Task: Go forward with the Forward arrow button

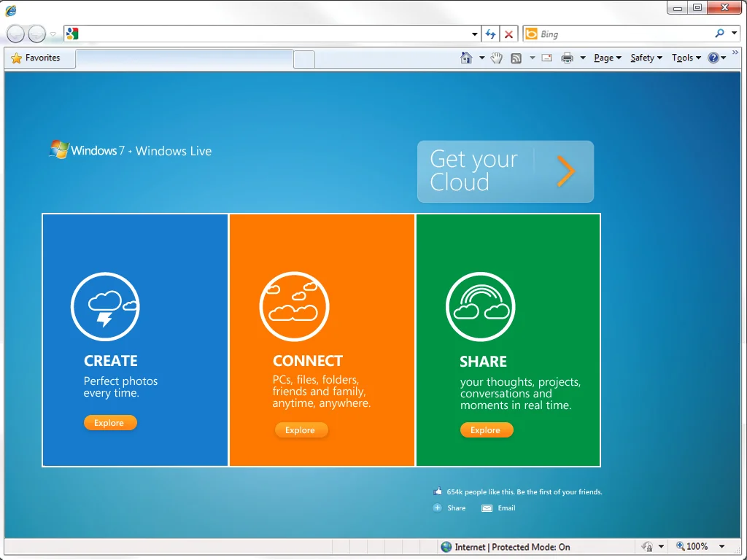Action: click(36, 34)
